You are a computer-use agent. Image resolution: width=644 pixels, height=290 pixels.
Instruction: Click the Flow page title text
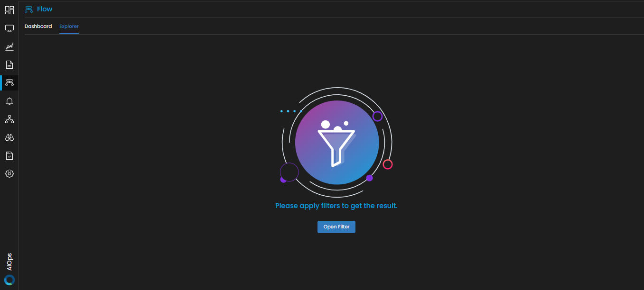(x=45, y=9)
